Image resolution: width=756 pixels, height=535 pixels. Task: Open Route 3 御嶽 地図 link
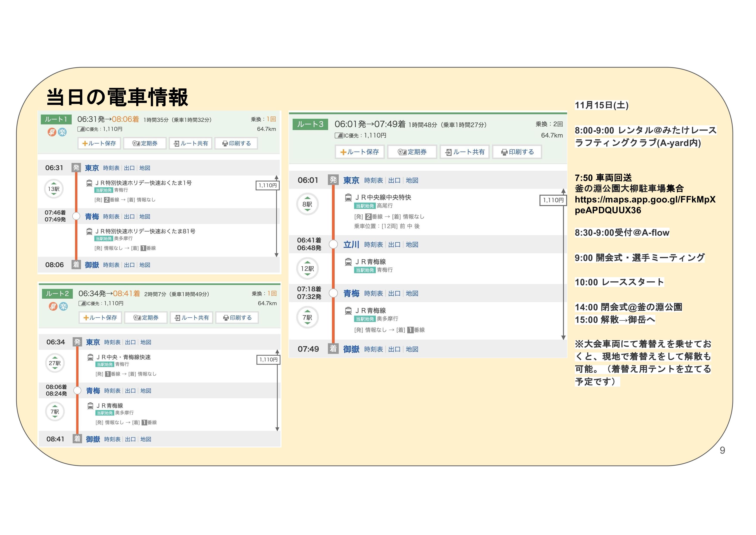click(x=412, y=349)
